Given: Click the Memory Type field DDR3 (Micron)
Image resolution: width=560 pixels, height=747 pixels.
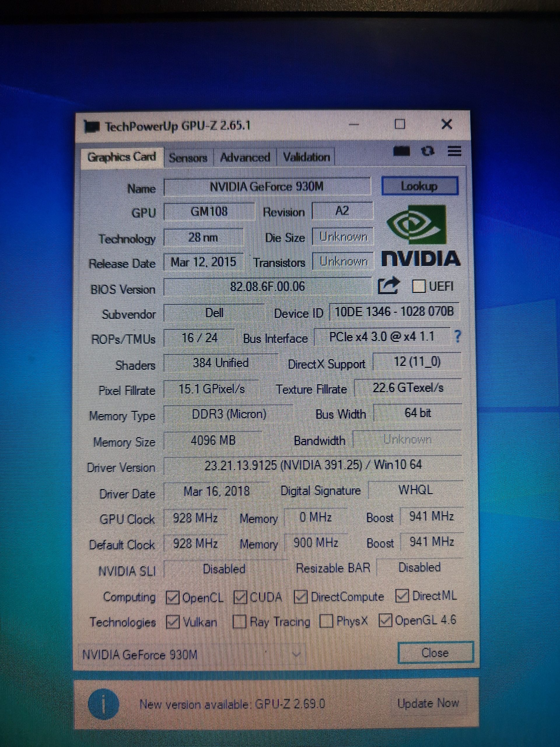Looking at the screenshot, I should point(229,414).
